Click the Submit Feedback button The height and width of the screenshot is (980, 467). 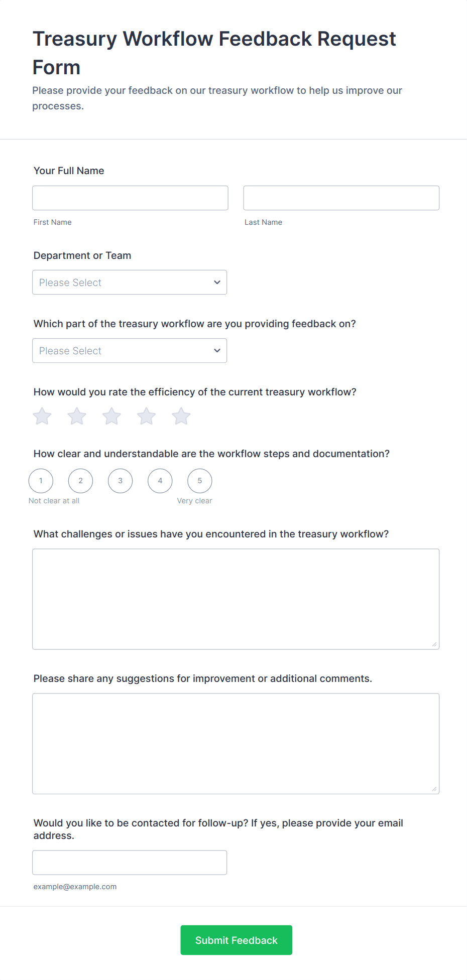click(236, 940)
